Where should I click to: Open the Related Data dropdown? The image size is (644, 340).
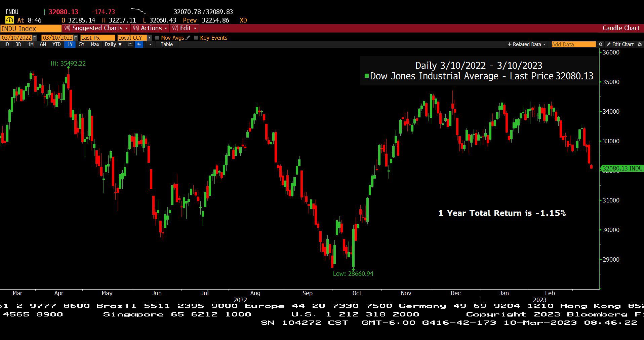pos(526,44)
